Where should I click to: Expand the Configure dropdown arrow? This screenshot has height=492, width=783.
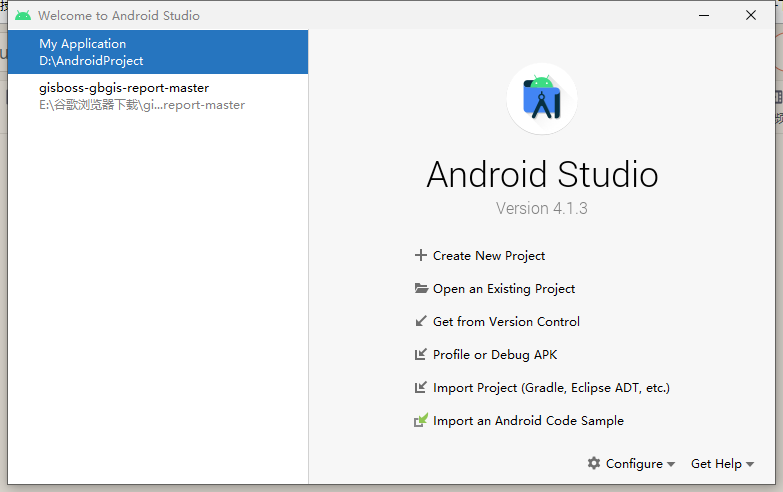click(x=671, y=465)
